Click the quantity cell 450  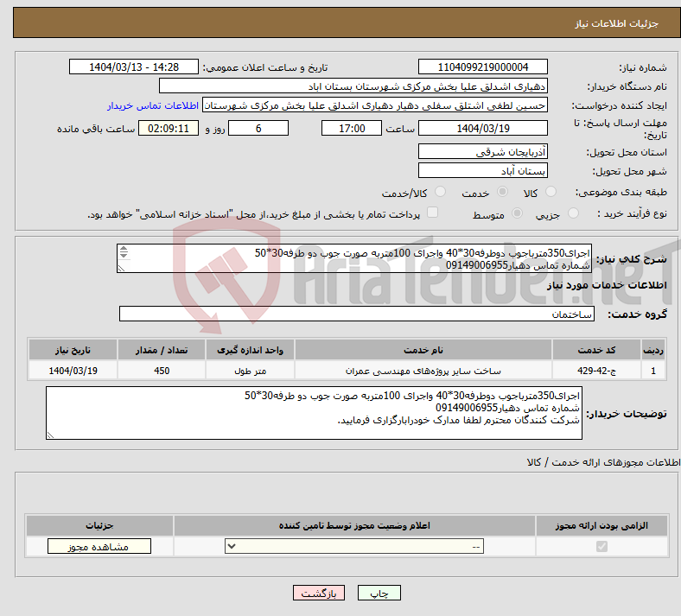162,371
